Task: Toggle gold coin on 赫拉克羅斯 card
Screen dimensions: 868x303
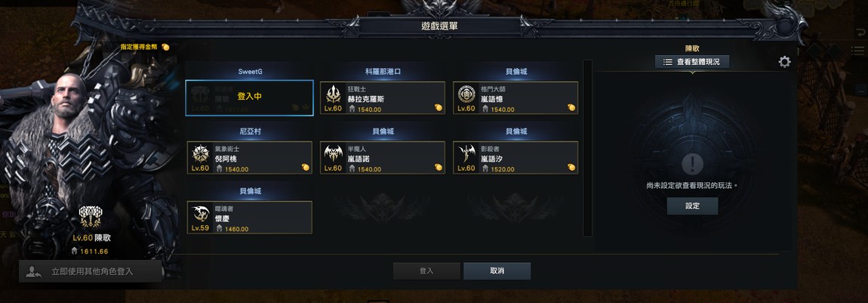Action: coord(439,107)
